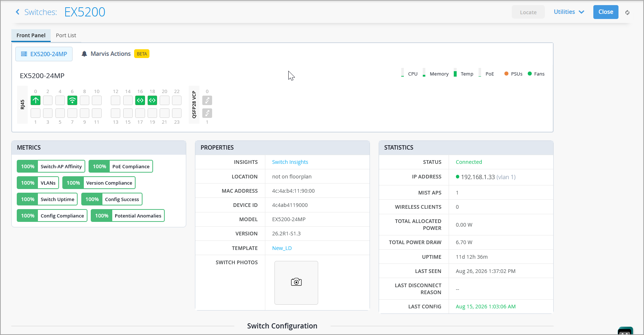Select active uplink port 0
The image size is (644, 335).
pos(35,100)
